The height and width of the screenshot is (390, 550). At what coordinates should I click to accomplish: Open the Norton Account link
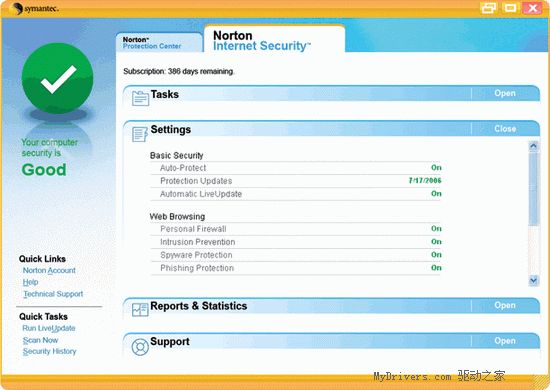pyautogui.click(x=49, y=270)
